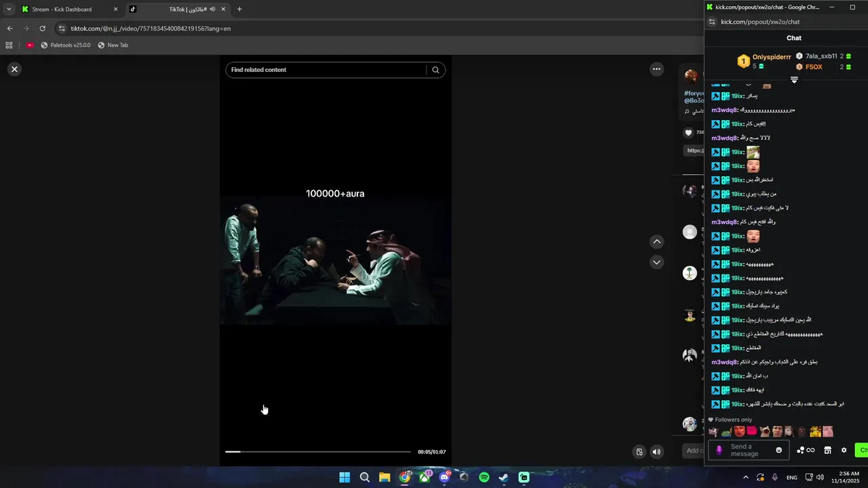The image size is (868, 488).
Task: Open Steam from the taskbar
Action: 504,477
